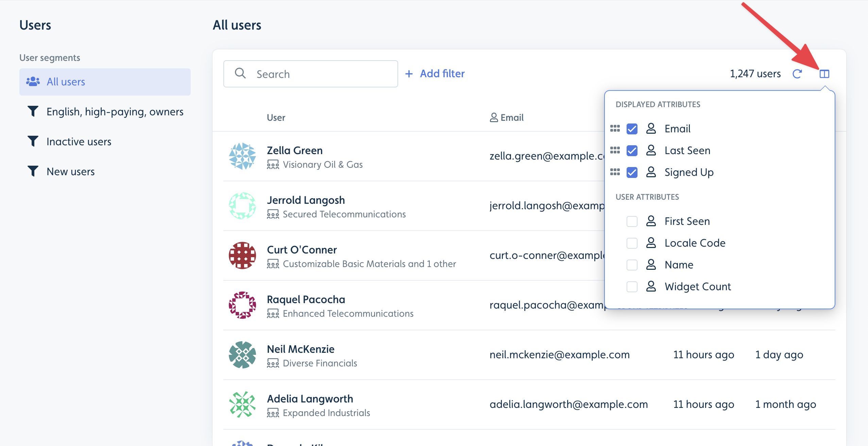Click the First Seen user attribute icon
868x446 pixels.
tap(652, 221)
